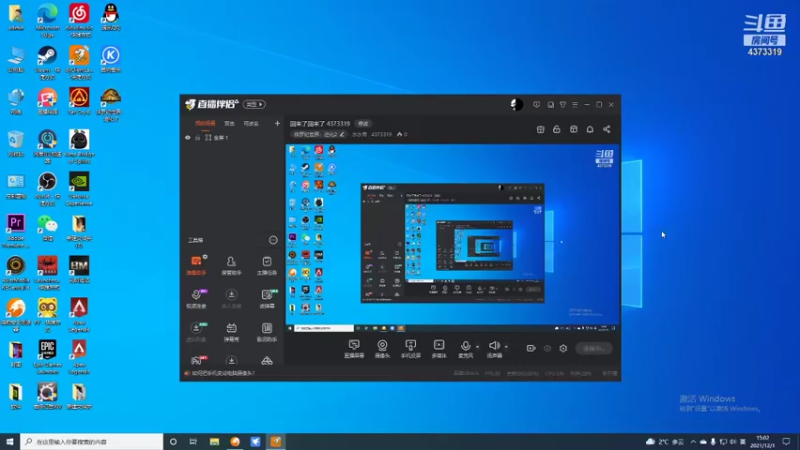Click the stream preview thumbnail
800x450 pixels.
click(x=453, y=237)
